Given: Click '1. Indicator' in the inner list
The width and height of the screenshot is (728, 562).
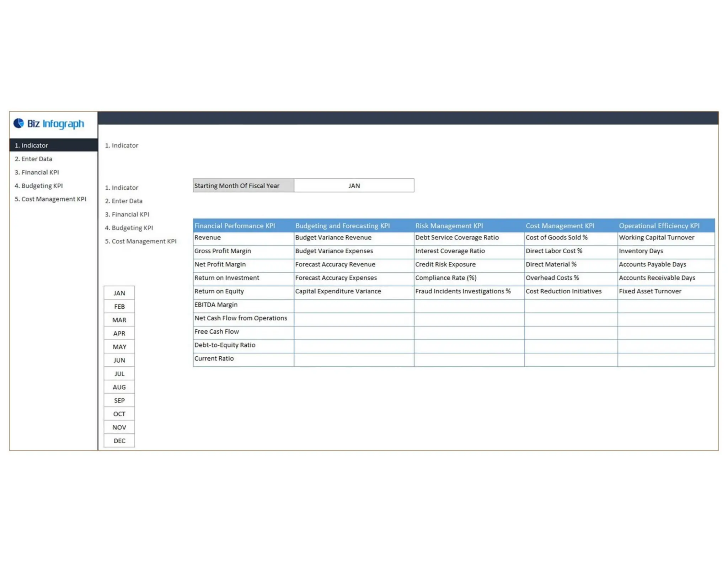Looking at the screenshot, I should [122, 188].
